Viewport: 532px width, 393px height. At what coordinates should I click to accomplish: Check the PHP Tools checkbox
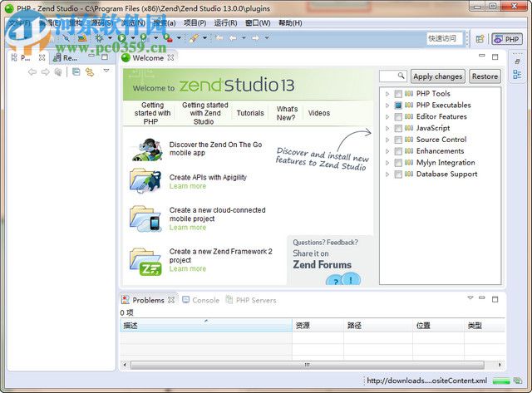pyautogui.click(x=398, y=94)
